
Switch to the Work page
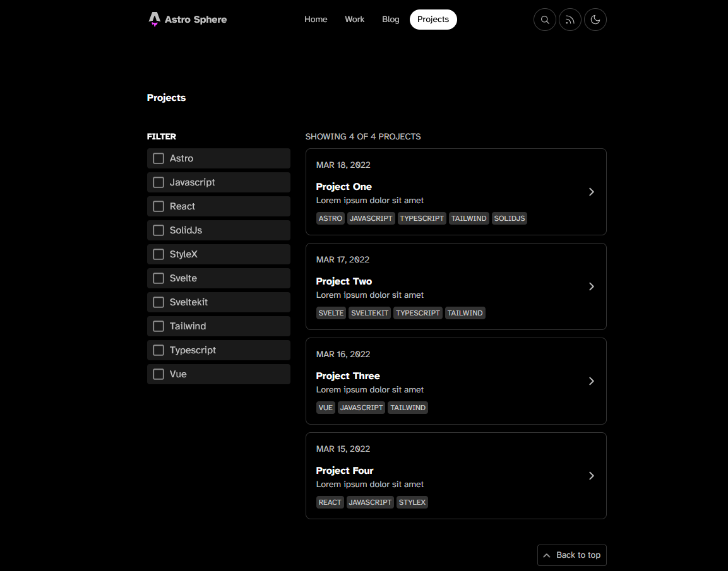point(354,20)
